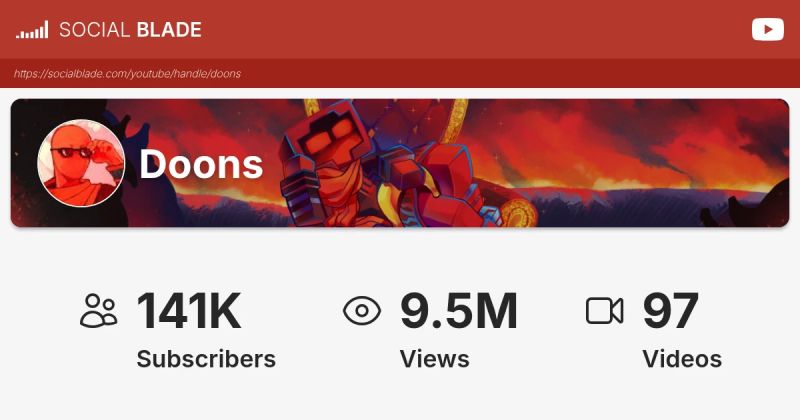
Task: Select the Views label
Action: click(x=434, y=359)
